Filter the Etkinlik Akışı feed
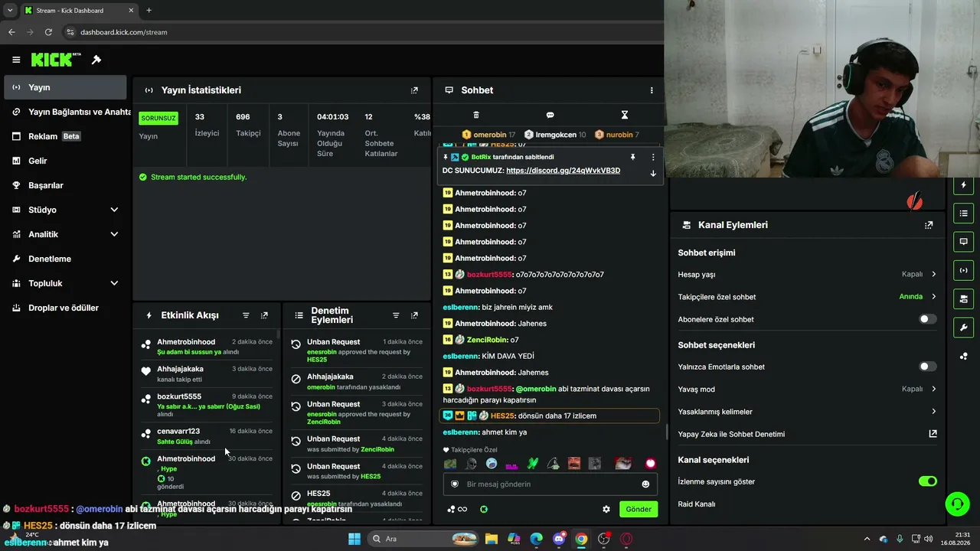 246,315
